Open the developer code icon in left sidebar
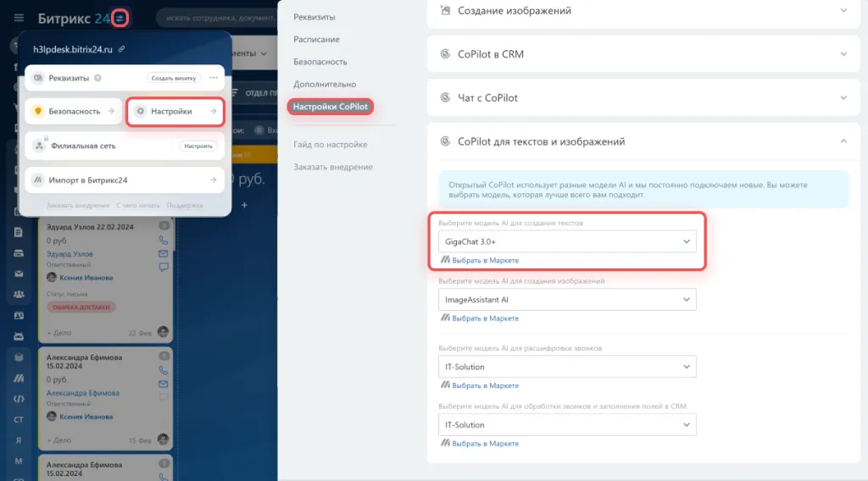The image size is (868, 481). pyautogui.click(x=19, y=398)
